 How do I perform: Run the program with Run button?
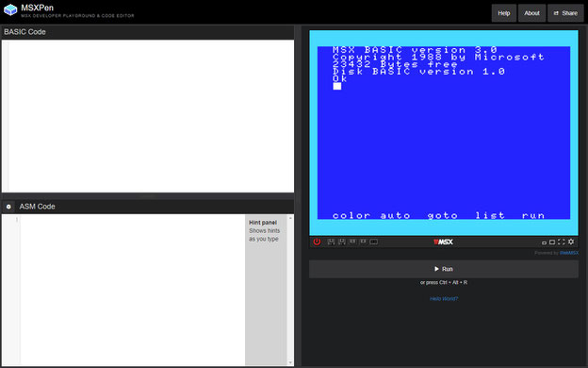[444, 269]
